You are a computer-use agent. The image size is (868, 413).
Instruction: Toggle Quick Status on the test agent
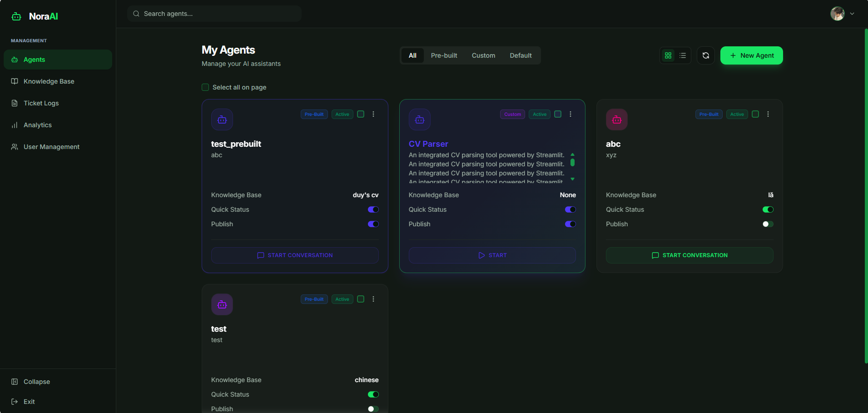tap(373, 394)
